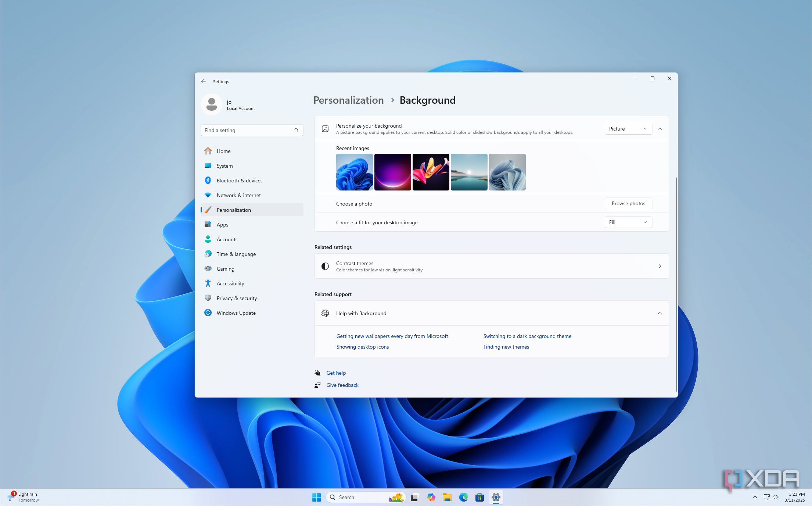Open Gaming settings
This screenshot has width=812, height=506.
click(x=252, y=269)
